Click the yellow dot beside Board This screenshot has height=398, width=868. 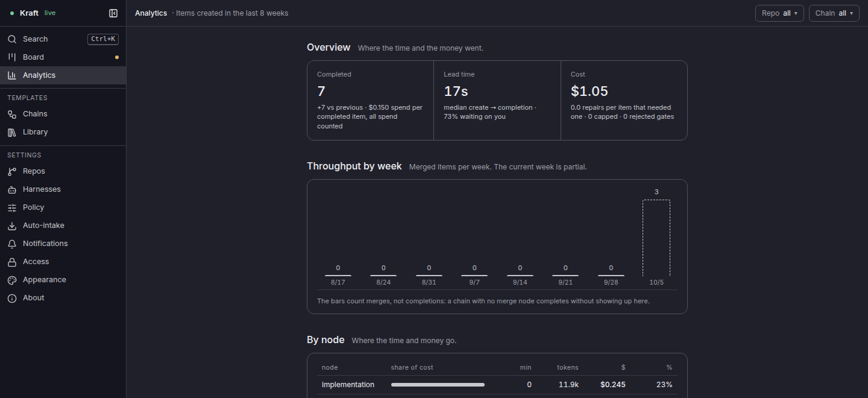pyautogui.click(x=117, y=57)
